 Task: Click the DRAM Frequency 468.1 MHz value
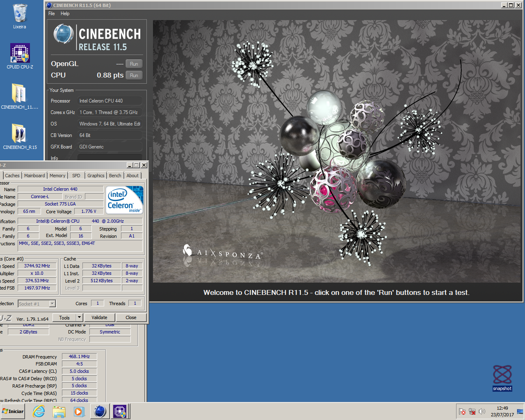point(79,356)
